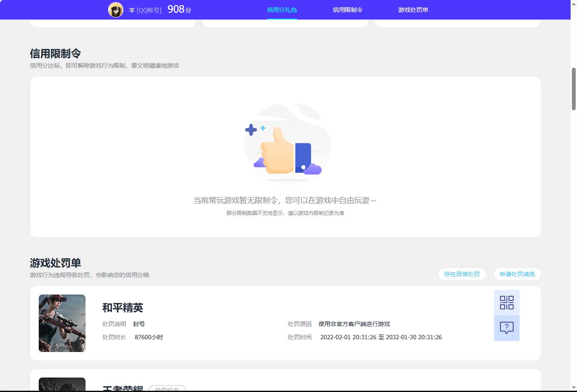Click the 和平精英 game title
This screenshot has width=577, height=392.
(x=123, y=308)
